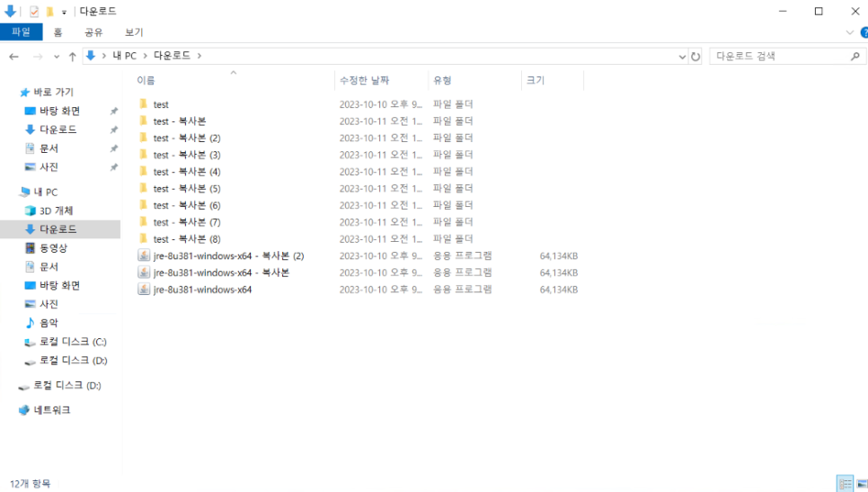
Task: Open the quick access toolbar customize dropdown
Action: (x=64, y=12)
